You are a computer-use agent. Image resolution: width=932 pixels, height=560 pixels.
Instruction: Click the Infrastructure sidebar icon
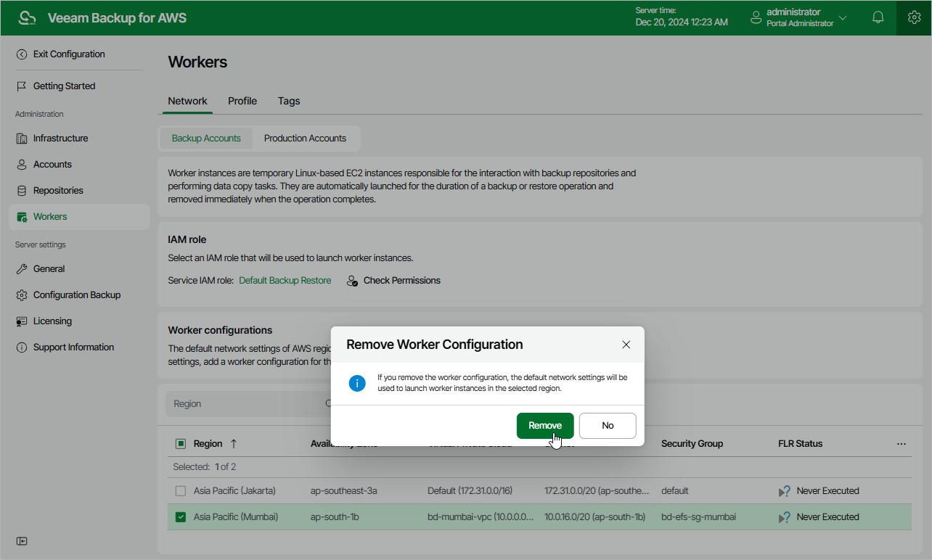coord(22,139)
